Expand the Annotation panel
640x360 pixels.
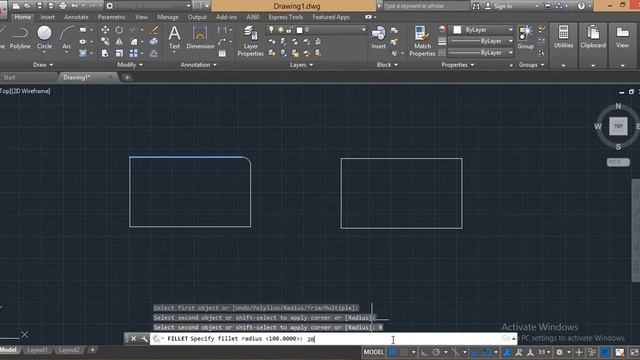(198, 64)
